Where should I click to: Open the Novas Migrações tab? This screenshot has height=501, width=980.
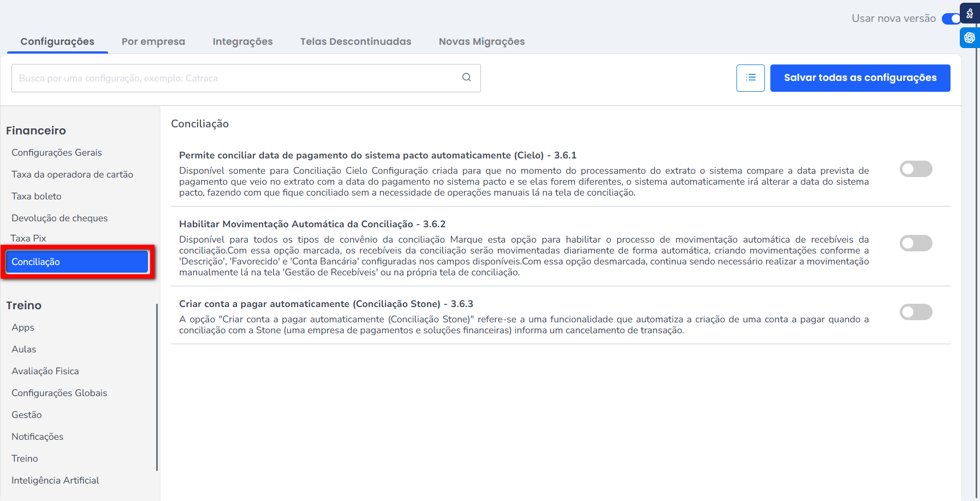pyautogui.click(x=482, y=42)
